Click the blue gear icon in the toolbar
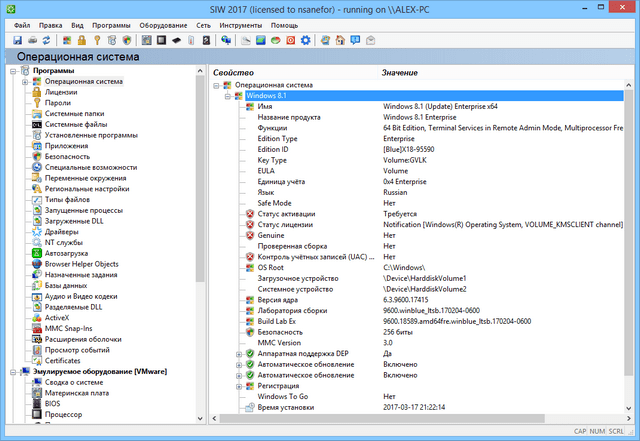 (306, 40)
